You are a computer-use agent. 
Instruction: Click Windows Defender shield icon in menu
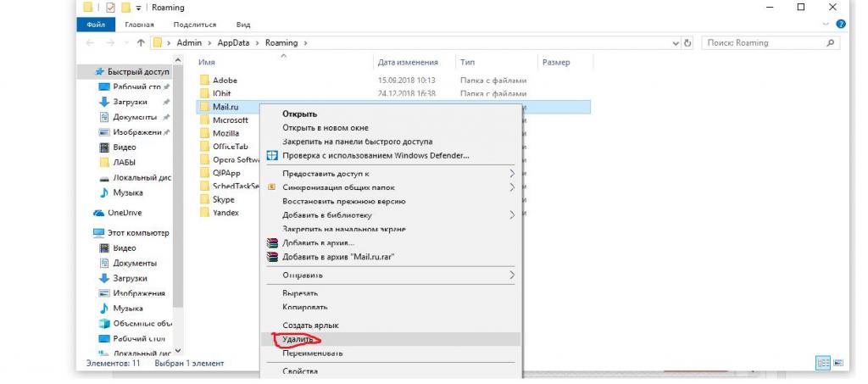(272, 156)
